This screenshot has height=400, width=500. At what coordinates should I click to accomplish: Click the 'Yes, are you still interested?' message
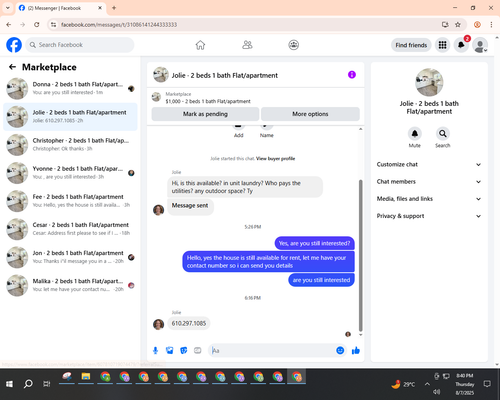(314, 243)
